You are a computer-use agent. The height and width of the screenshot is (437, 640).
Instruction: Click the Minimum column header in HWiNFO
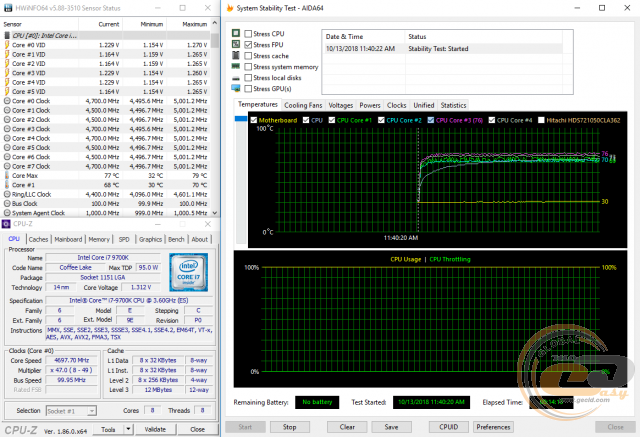point(144,24)
